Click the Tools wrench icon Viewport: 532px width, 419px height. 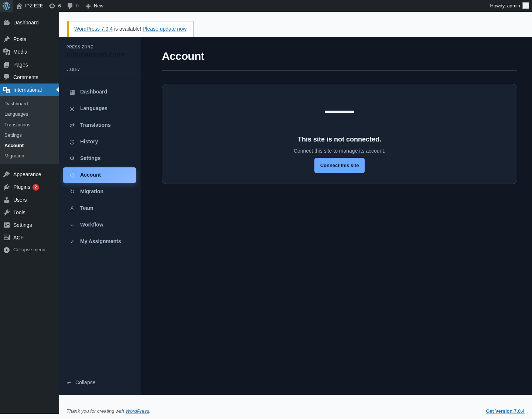(x=7, y=212)
